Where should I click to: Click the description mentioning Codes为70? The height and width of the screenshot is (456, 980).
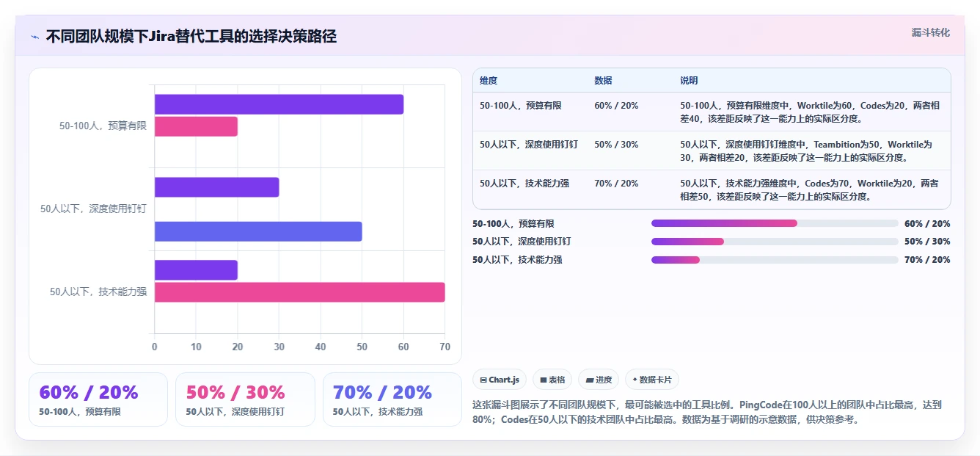tap(809, 190)
